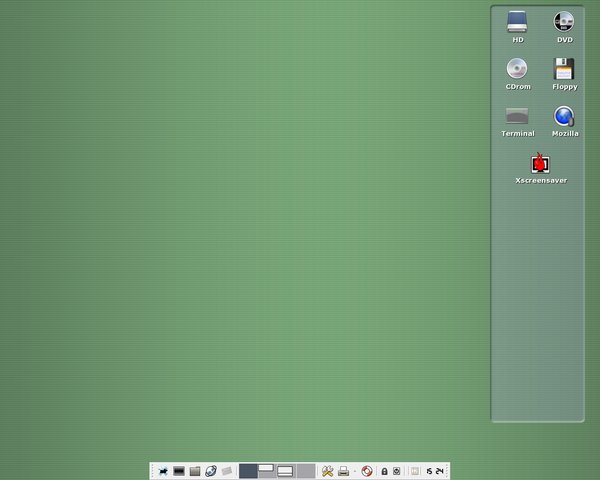Open the mail envelope icon in panel
This screenshot has width=600, height=480.
(227, 471)
